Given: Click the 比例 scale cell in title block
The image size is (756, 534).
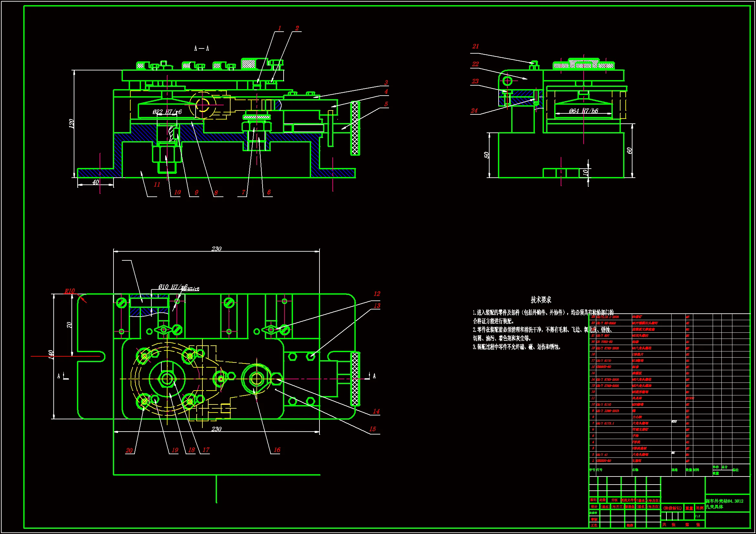Looking at the screenshot, I should (x=700, y=508).
